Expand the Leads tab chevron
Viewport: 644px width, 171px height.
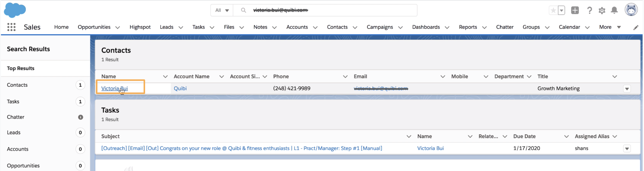180,27
